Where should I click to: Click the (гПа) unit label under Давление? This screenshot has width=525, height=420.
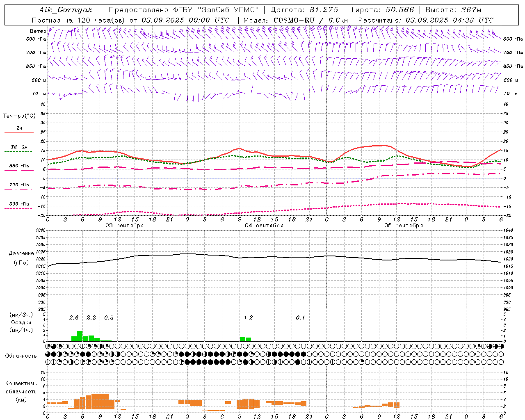[x=21, y=262]
